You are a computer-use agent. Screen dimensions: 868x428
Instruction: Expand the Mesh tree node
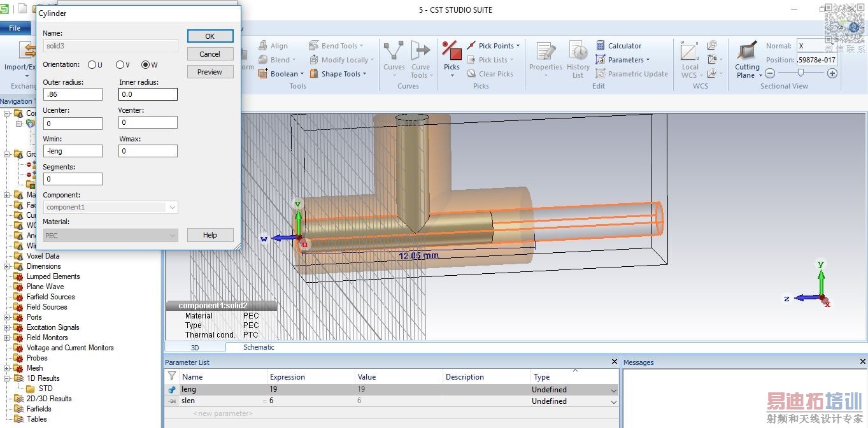(7, 368)
